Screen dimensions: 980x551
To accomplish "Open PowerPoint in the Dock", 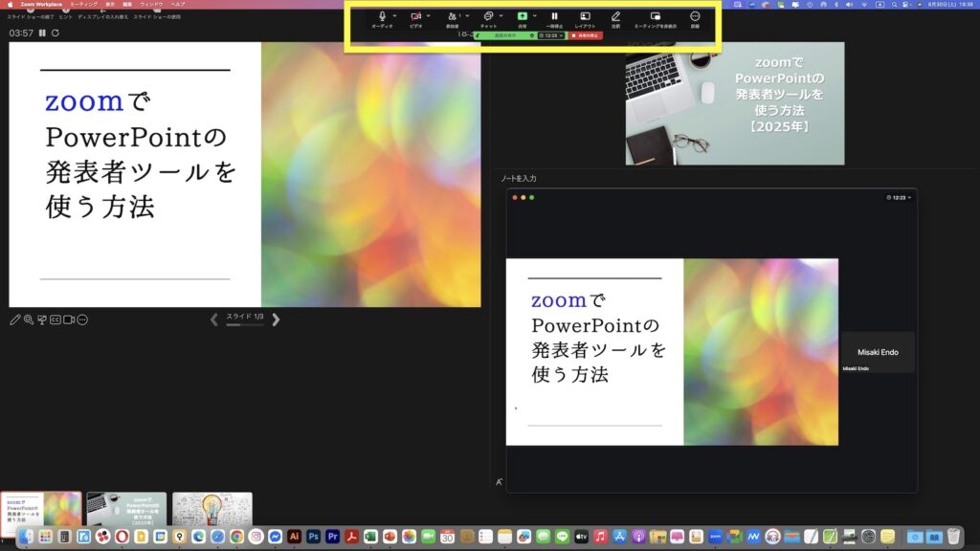I will point(390,536).
